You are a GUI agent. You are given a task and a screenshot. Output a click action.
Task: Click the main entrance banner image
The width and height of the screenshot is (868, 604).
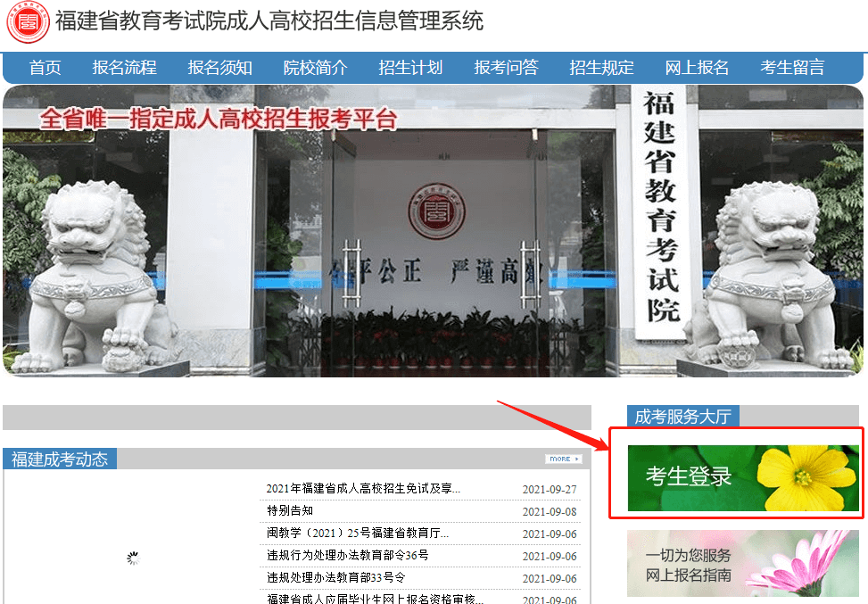(x=433, y=231)
